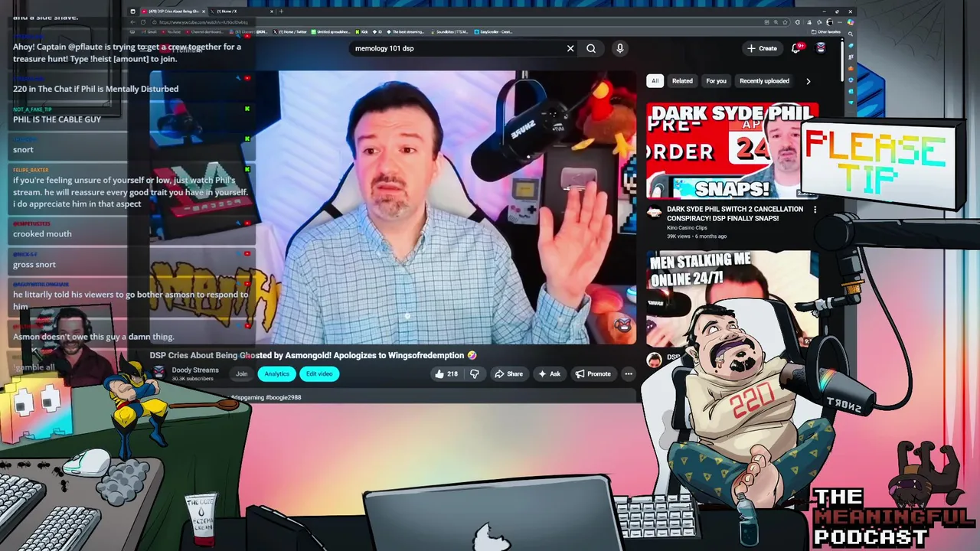980x551 pixels.
Task: Click the Join button for Doody Streams
Action: 242,373
